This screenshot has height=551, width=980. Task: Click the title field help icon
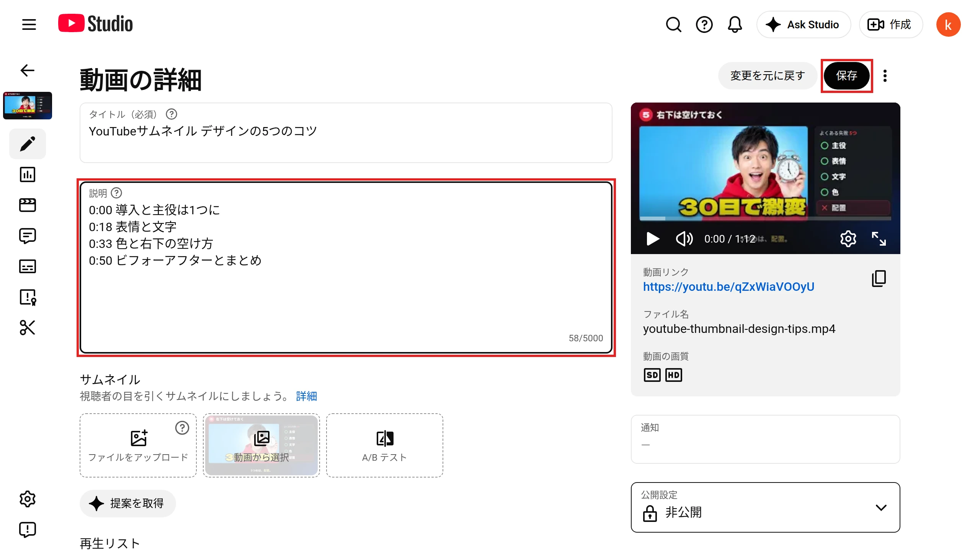click(x=171, y=114)
